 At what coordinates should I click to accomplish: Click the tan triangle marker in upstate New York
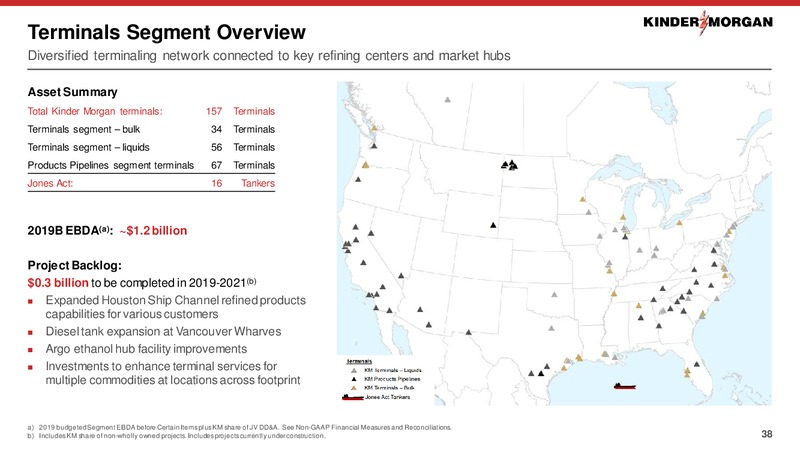(x=679, y=222)
